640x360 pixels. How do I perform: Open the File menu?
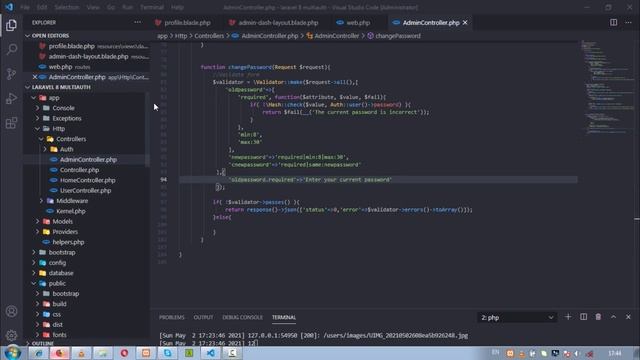point(25,7)
